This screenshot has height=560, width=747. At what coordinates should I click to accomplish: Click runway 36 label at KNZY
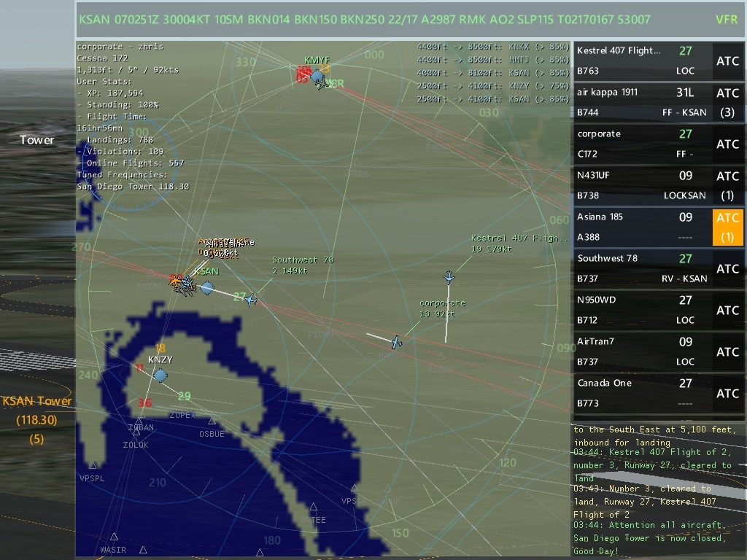(145, 402)
